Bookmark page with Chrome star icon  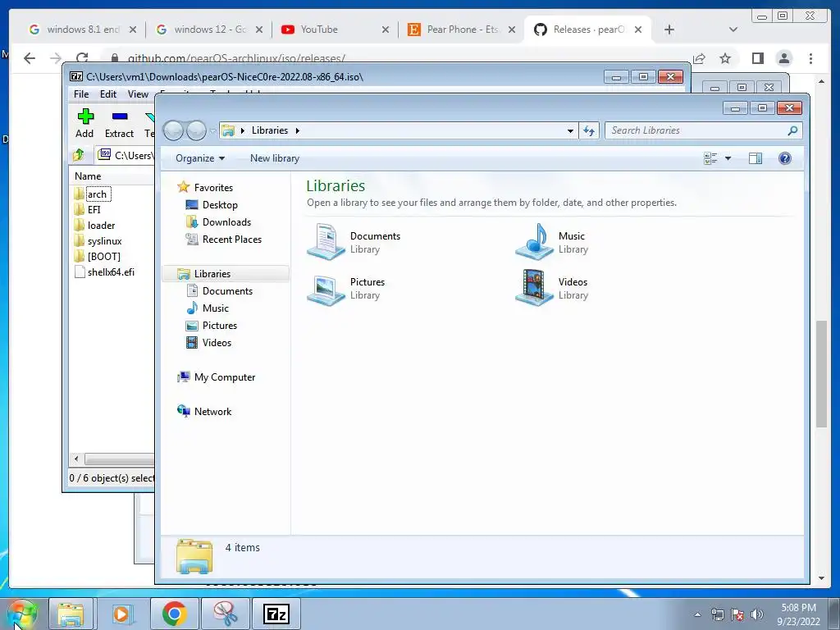pyautogui.click(x=725, y=58)
